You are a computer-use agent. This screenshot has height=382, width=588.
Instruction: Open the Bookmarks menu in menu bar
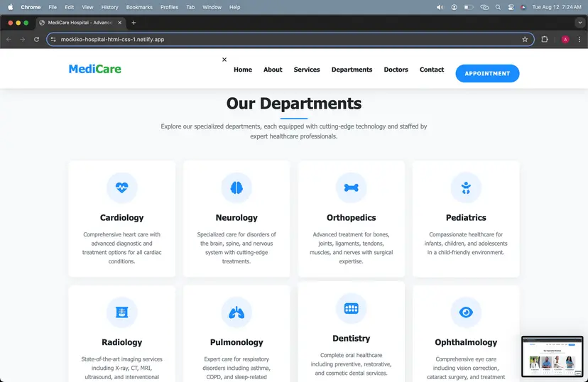pyautogui.click(x=139, y=7)
